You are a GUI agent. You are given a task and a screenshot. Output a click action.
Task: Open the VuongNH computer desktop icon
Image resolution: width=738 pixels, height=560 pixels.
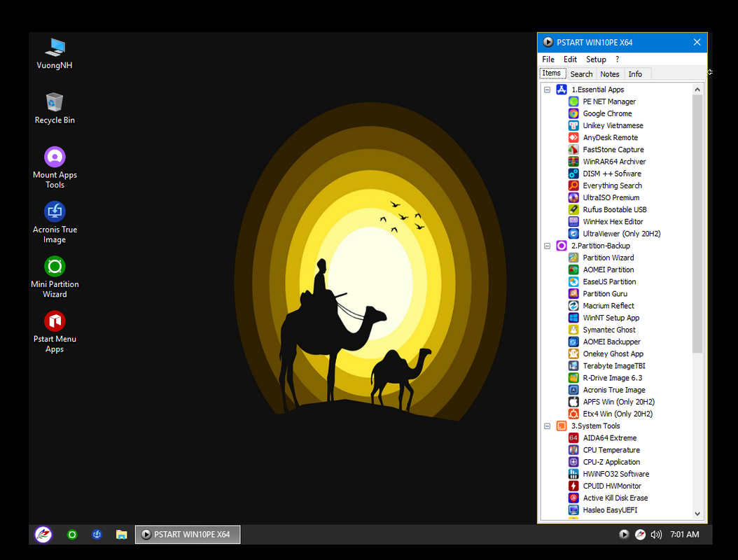(55, 53)
